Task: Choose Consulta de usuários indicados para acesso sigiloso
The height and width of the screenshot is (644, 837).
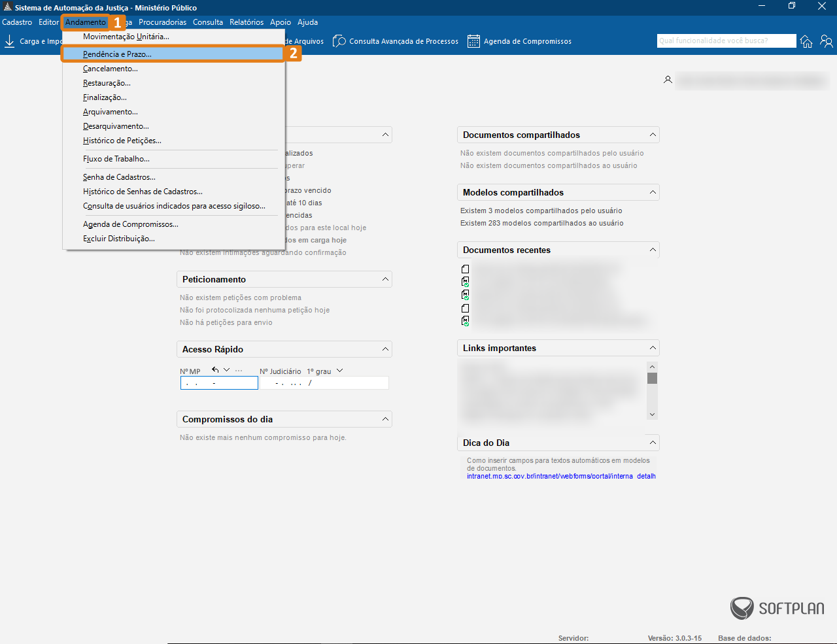Action: click(x=174, y=206)
